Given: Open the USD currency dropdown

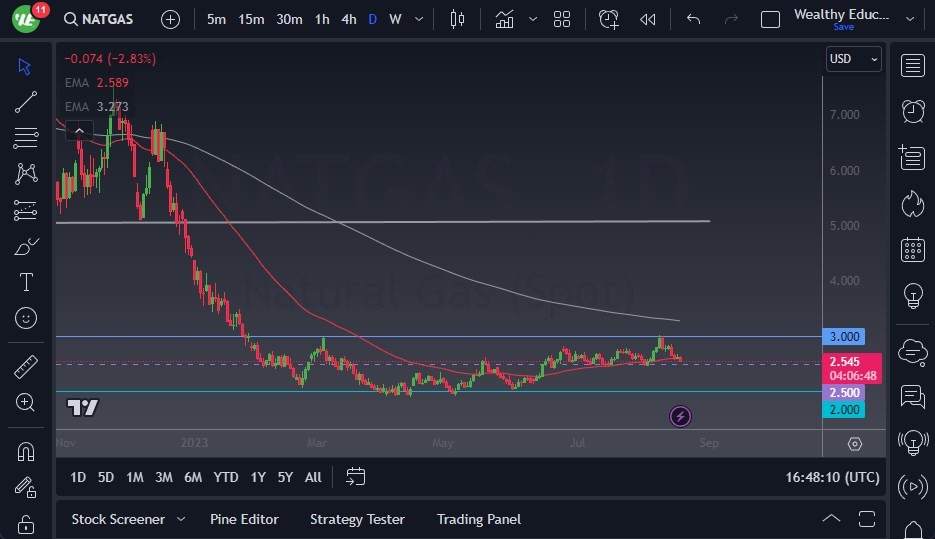Looking at the screenshot, I should (x=853, y=59).
